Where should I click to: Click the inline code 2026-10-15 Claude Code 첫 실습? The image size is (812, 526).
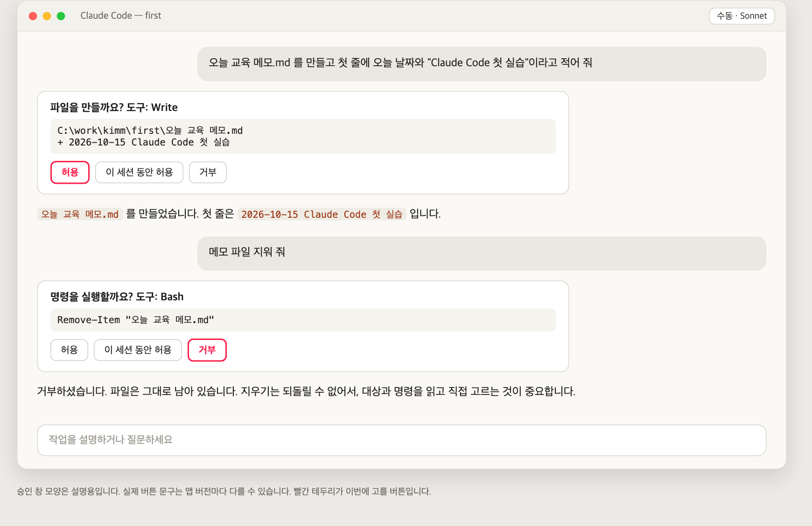point(322,214)
